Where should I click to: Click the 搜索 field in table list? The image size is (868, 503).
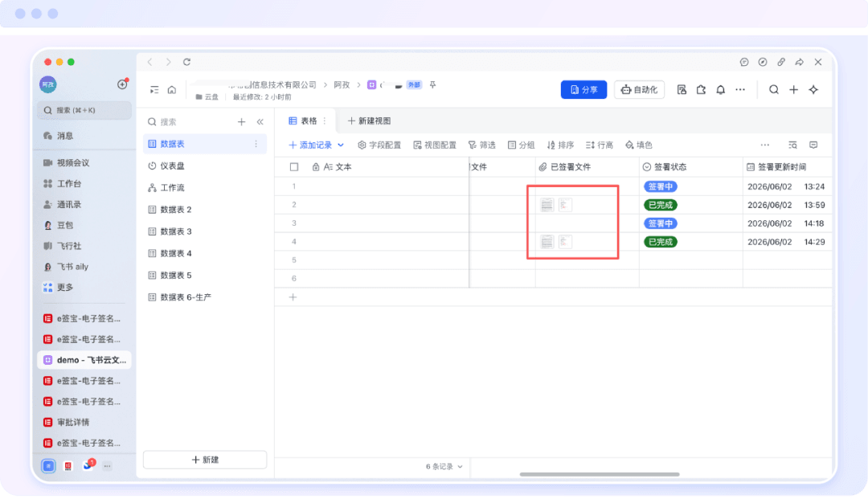pyautogui.click(x=188, y=122)
